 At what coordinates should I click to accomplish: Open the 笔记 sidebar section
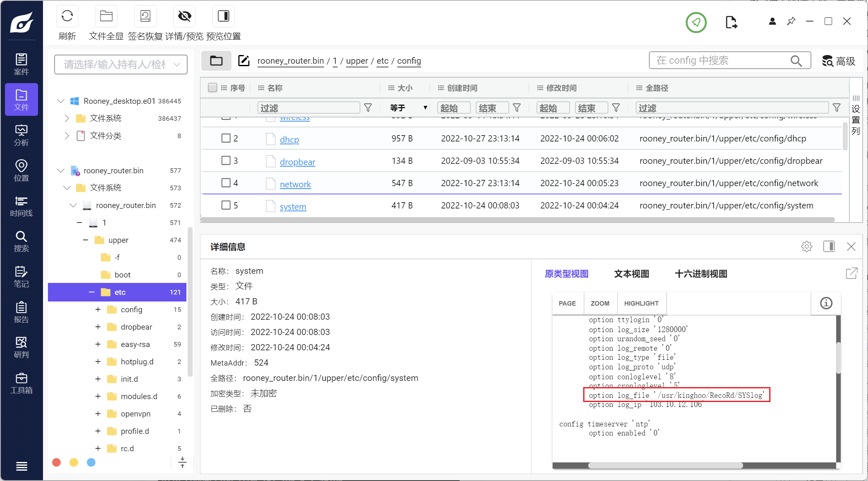click(x=21, y=277)
